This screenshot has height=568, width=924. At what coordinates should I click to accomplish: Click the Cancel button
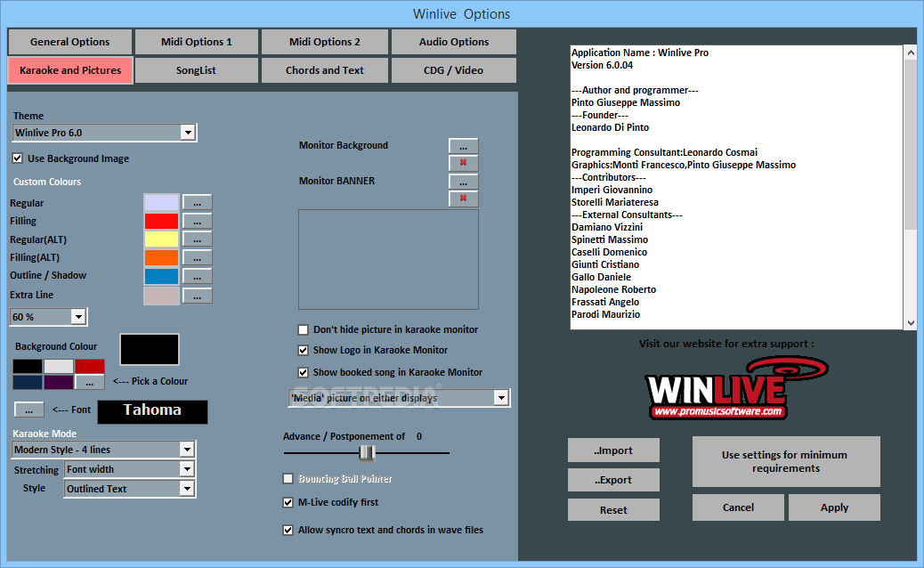738,507
